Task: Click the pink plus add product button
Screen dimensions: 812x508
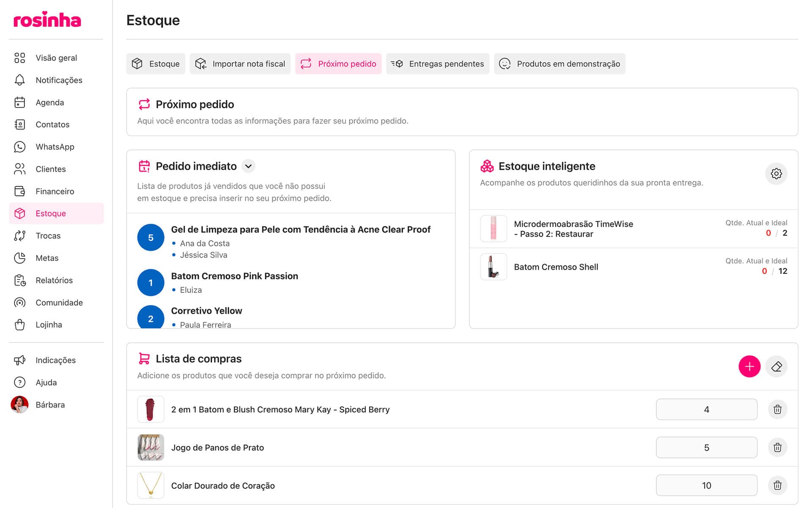Action: pyautogui.click(x=749, y=367)
